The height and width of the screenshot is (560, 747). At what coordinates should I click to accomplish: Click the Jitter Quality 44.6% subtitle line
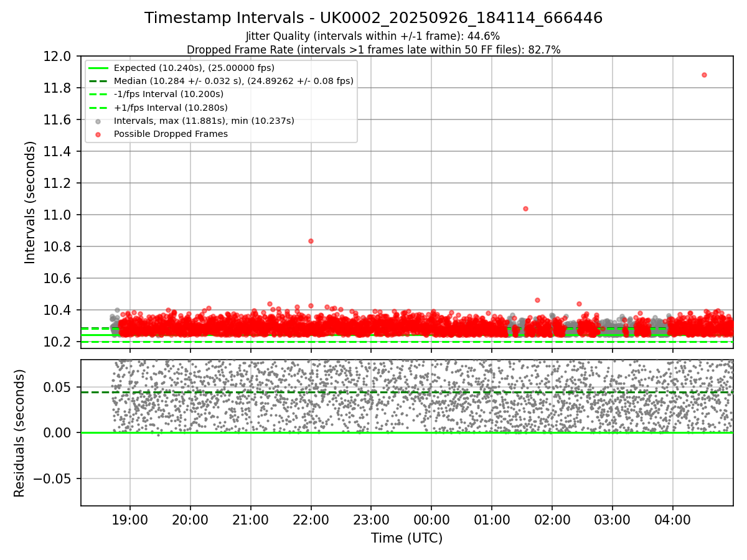pyautogui.click(x=373, y=36)
